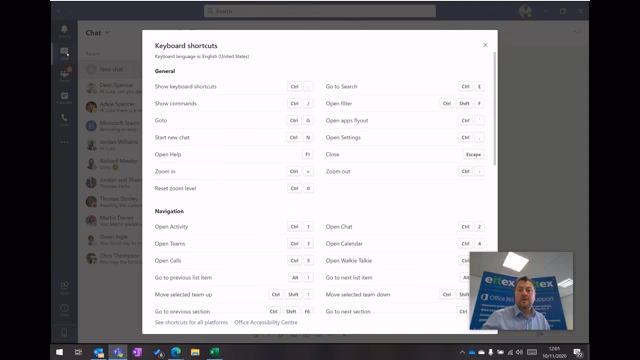
Task: Click 'Open Help' shortcut label
Action: [x=168, y=154]
